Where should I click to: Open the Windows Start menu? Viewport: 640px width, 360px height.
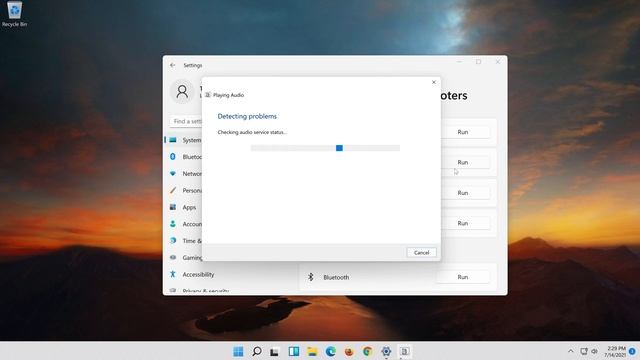click(x=238, y=351)
